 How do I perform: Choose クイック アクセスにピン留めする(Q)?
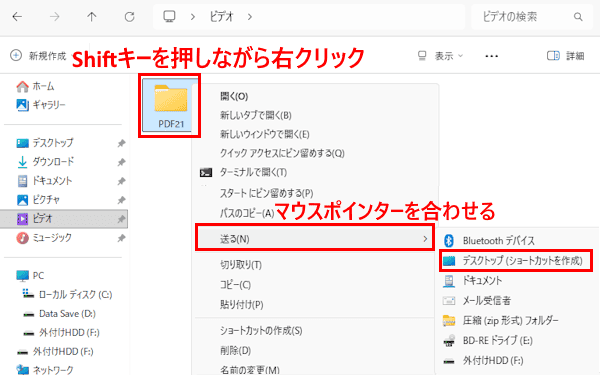[x=282, y=153]
